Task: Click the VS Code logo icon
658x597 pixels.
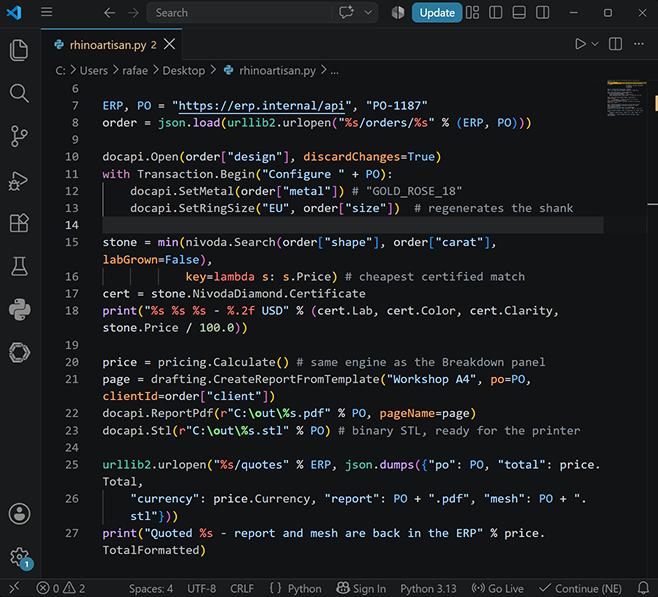Action: (x=14, y=13)
